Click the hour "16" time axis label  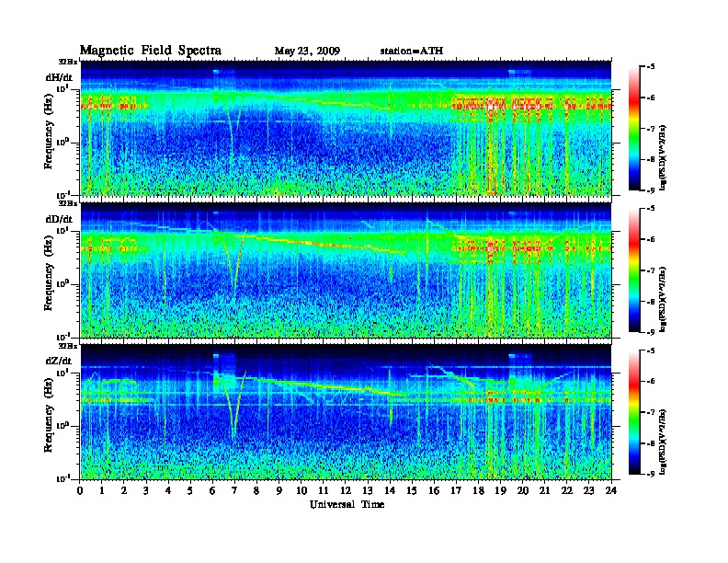pos(435,491)
